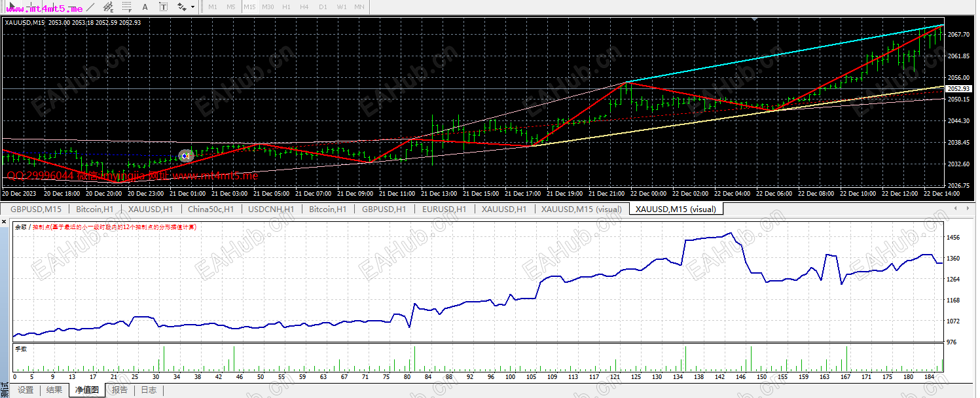This screenshot has height=398, width=980.
Task: Click the XAUUSD,M15 chart header quote text
Action: pos(73,22)
